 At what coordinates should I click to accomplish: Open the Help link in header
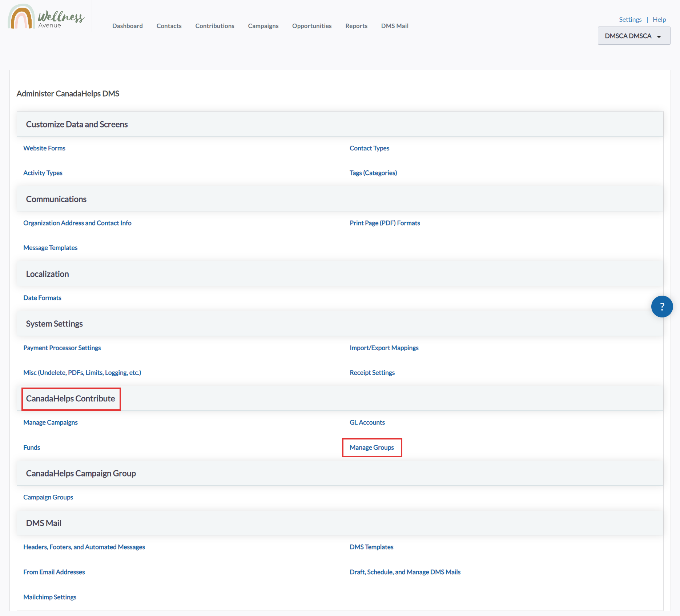659,20
